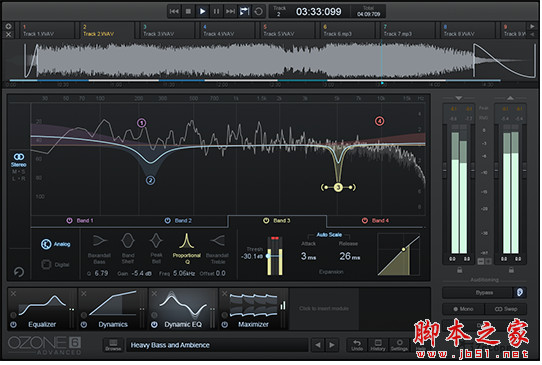Toggle power for Band 1
The width and height of the screenshot is (542, 365).
69,221
